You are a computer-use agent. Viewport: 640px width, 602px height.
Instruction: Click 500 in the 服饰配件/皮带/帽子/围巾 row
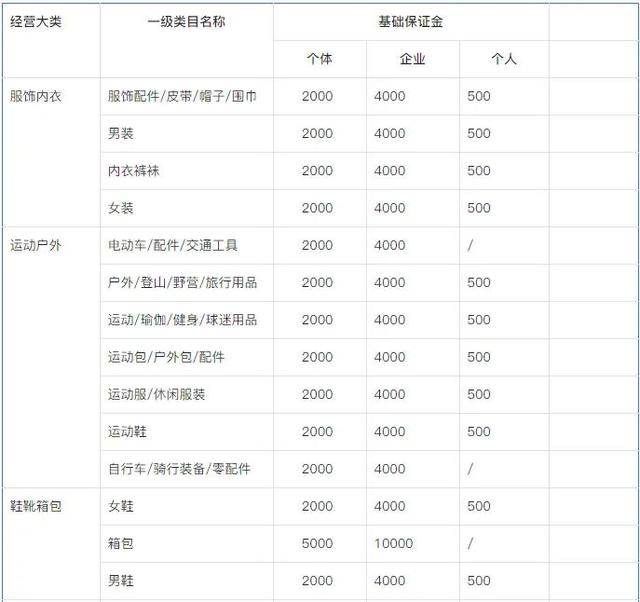click(x=479, y=96)
